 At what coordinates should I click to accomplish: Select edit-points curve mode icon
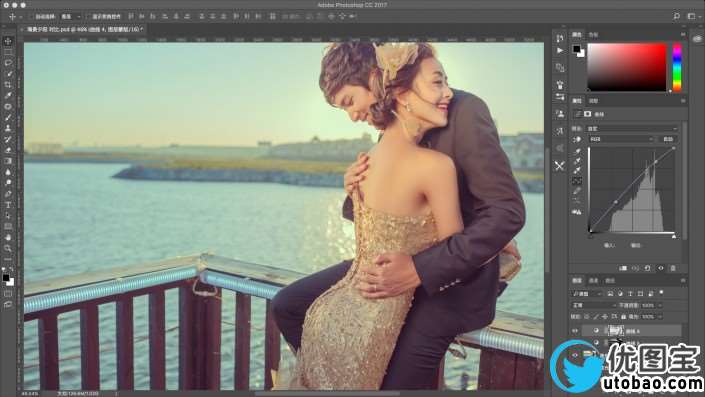tap(577, 181)
